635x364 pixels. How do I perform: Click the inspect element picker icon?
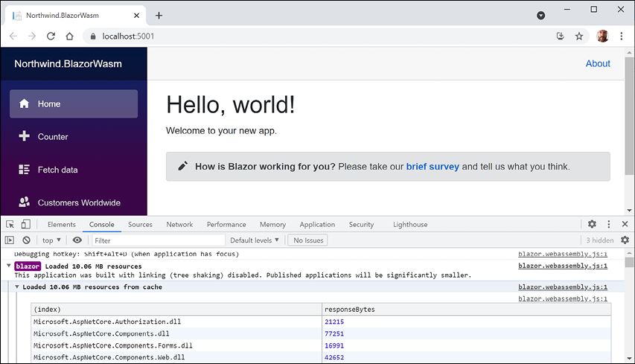10,224
